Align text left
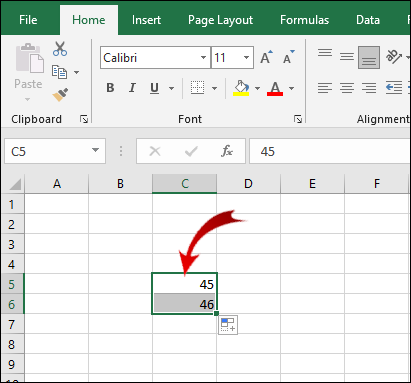 (x=325, y=88)
